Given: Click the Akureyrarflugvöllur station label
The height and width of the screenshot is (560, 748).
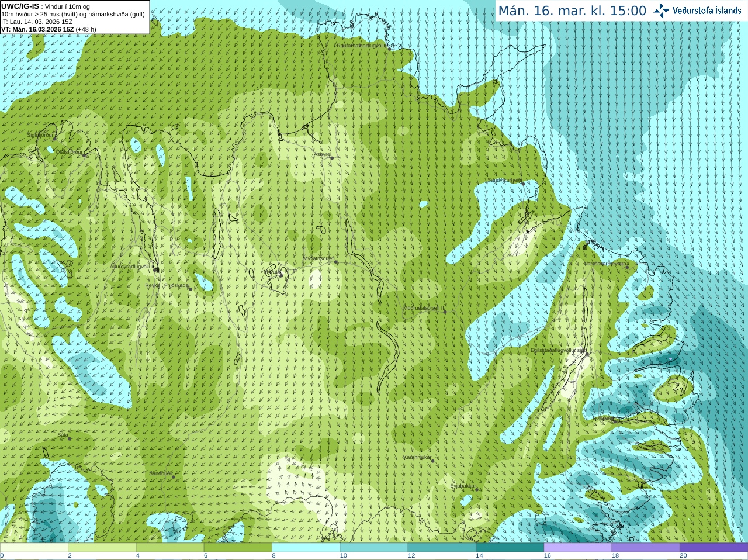Looking at the screenshot, I should pyautogui.click(x=132, y=267).
